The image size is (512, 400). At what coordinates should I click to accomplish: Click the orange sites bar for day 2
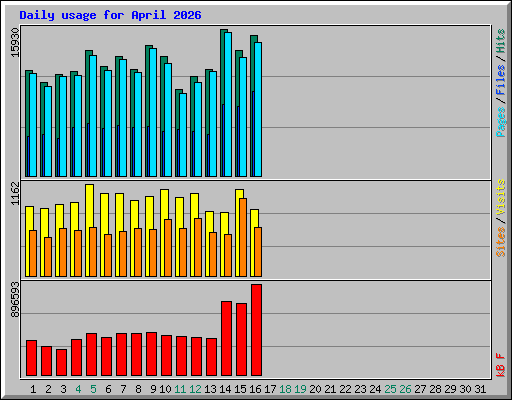coord(48,257)
